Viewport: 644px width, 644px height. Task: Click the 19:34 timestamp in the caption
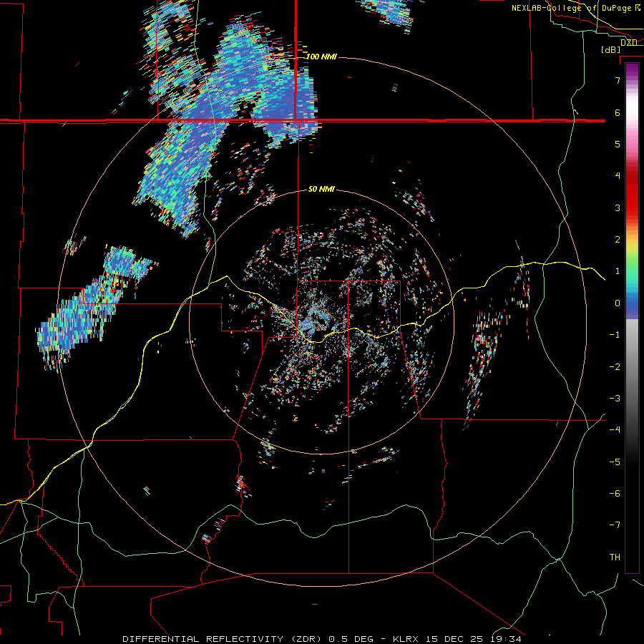click(507, 639)
